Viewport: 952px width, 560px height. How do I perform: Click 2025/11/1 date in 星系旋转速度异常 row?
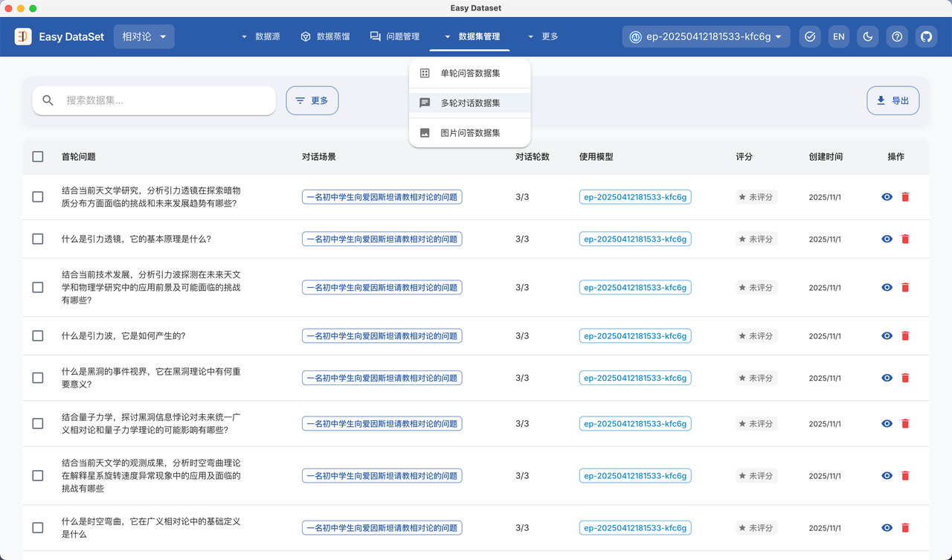[x=826, y=475]
